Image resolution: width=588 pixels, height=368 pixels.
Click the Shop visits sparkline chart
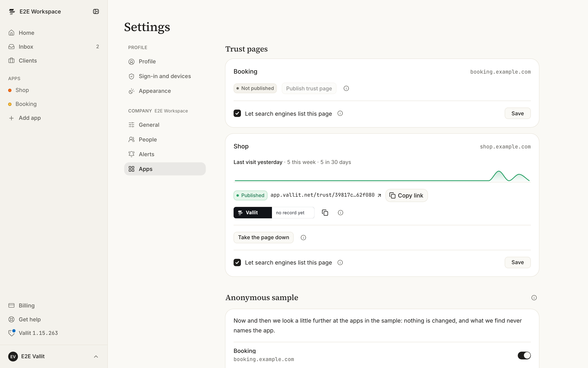382,176
